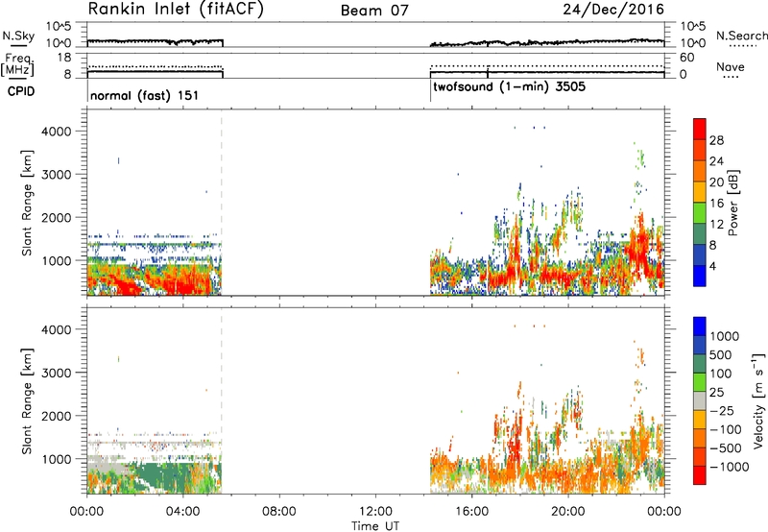
Task: Click the '60' Nave axis tick label
Action: click(687, 58)
